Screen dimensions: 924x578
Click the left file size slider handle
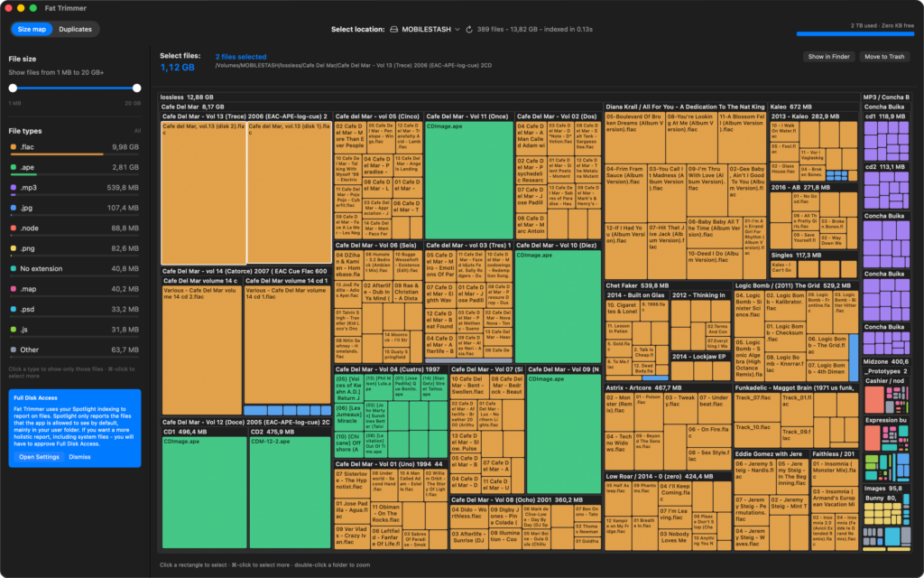click(13, 88)
